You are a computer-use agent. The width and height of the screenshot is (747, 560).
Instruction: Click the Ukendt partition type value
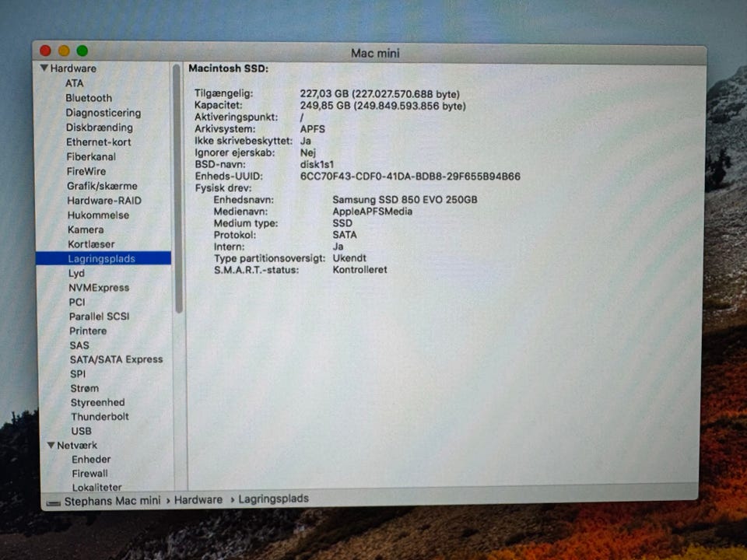coord(349,258)
